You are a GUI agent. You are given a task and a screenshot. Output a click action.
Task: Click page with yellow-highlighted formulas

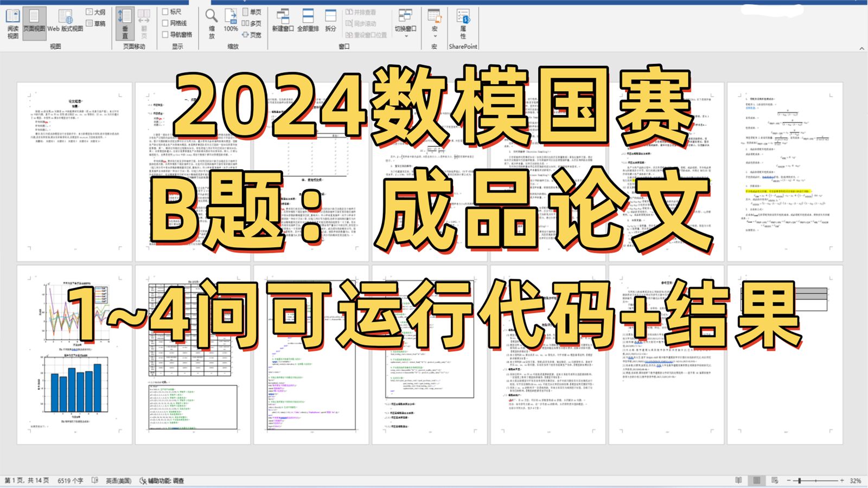pyautogui.click(x=785, y=172)
